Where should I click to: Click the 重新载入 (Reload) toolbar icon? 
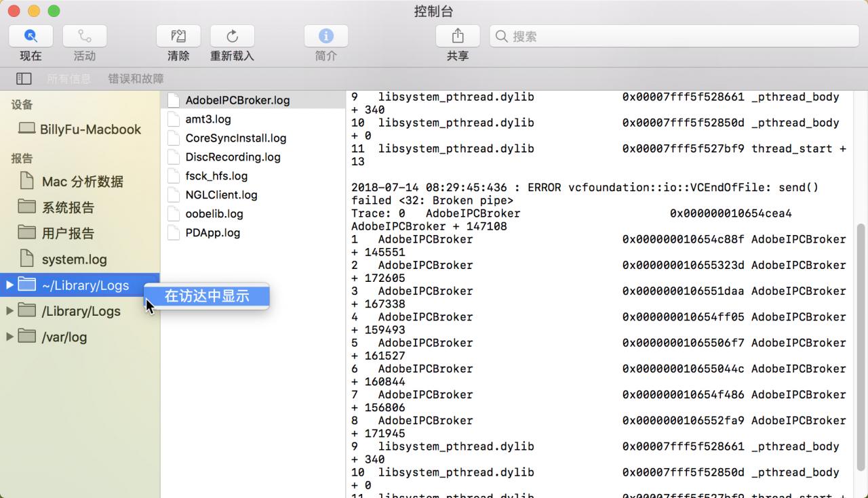pyautogui.click(x=232, y=35)
